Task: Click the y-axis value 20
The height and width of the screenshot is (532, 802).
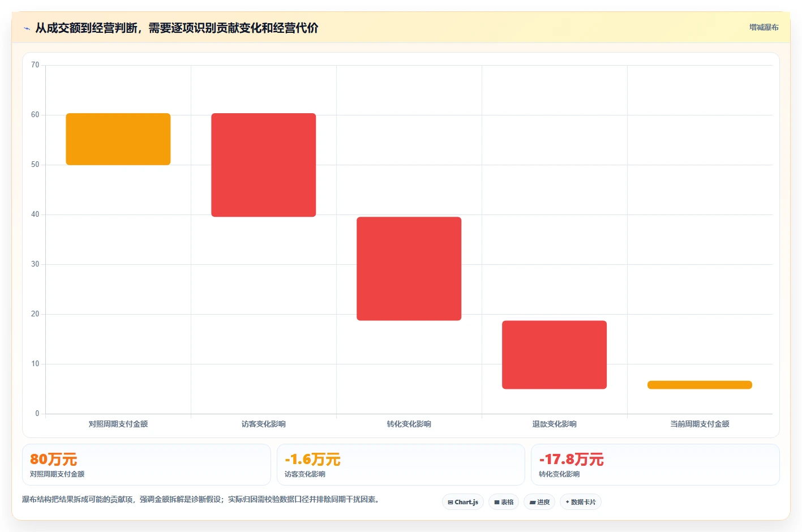Action: coord(35,314)
